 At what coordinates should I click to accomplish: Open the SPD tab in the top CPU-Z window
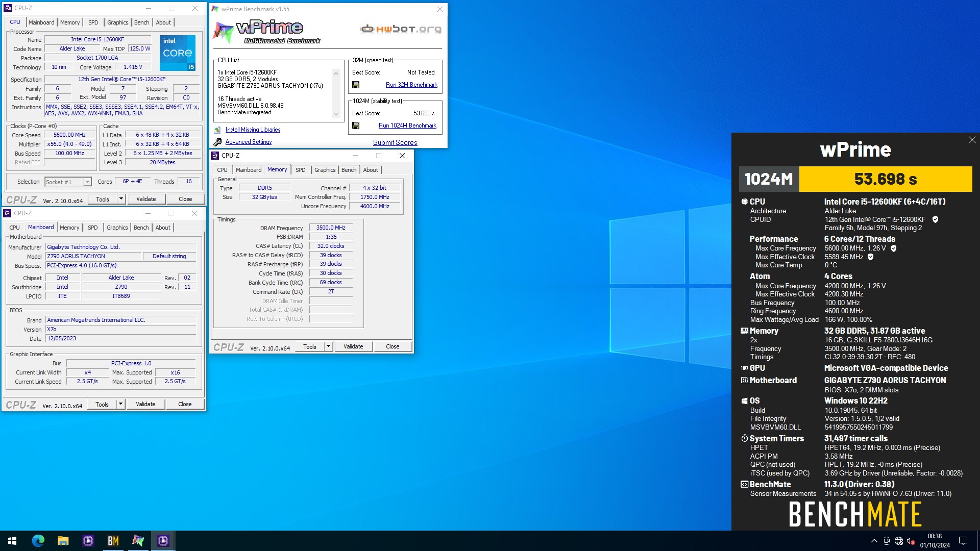tap(93, 22)
